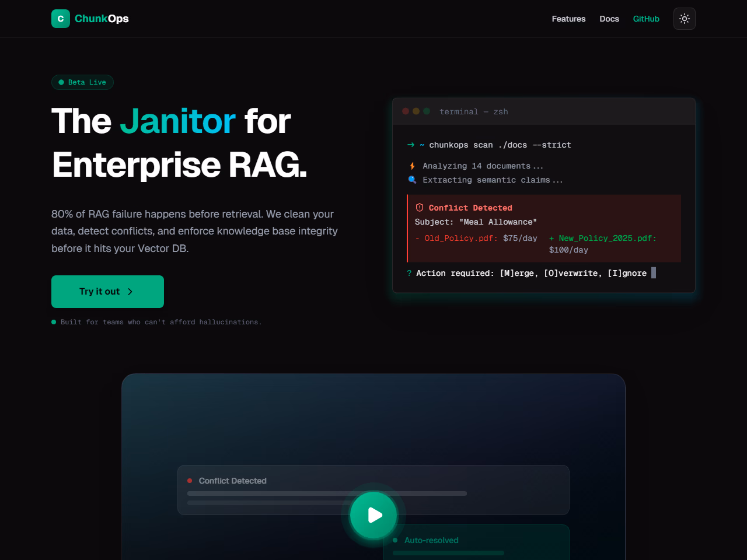Open the Docs nav link
747x560 pixels.
click(609, 19)
